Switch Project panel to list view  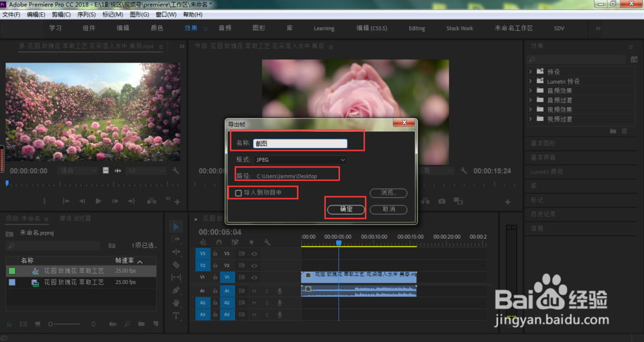(23, 324)
